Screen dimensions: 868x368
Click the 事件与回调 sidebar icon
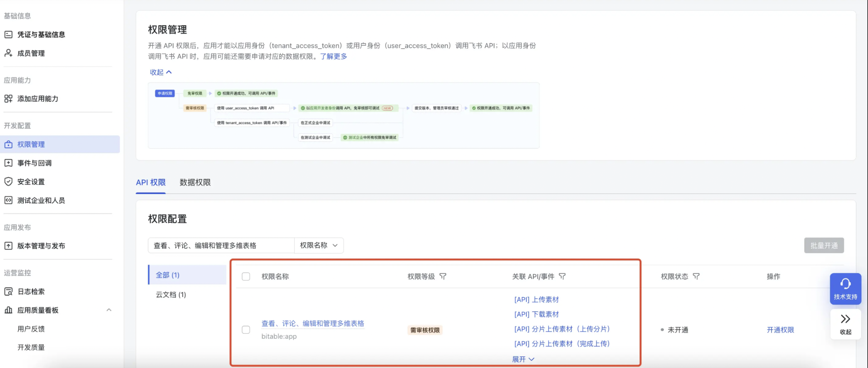[x=9, y=163]
